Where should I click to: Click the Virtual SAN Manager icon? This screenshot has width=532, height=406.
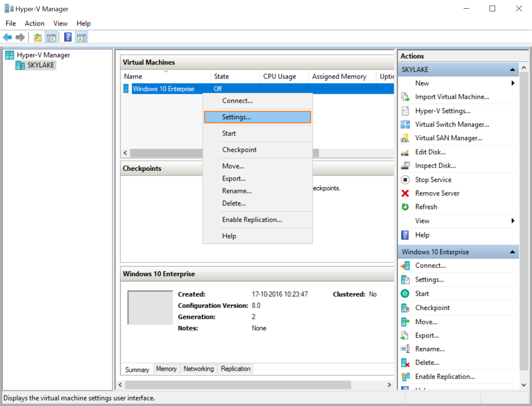[x=405, y=138]
